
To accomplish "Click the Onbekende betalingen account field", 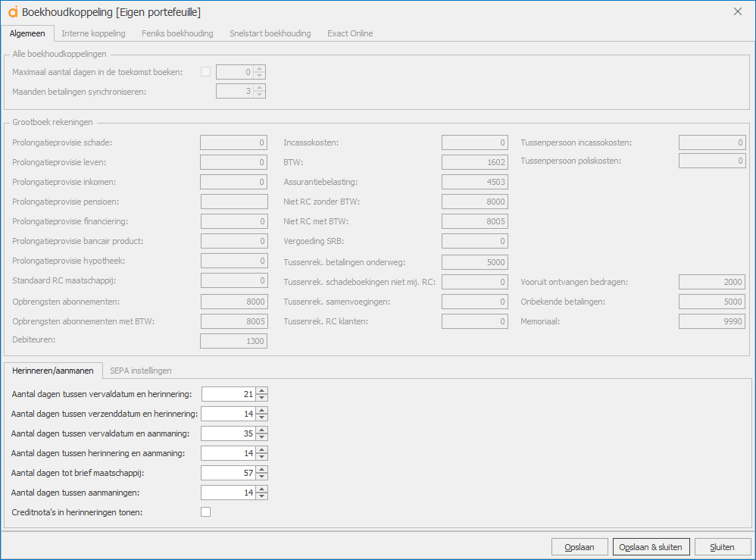I will [712, 302].
